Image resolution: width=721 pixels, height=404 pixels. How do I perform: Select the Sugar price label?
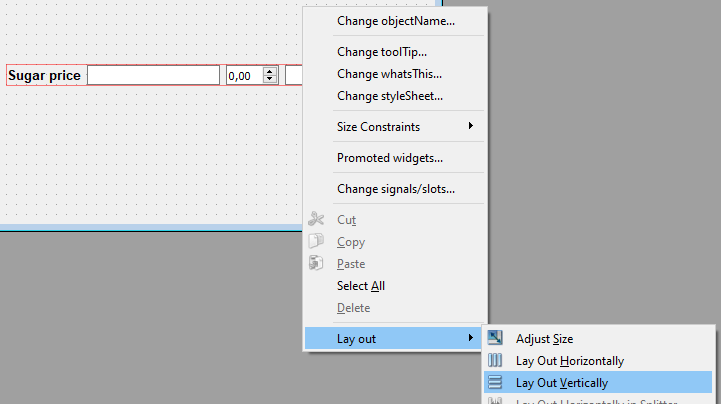coord(45,76)
